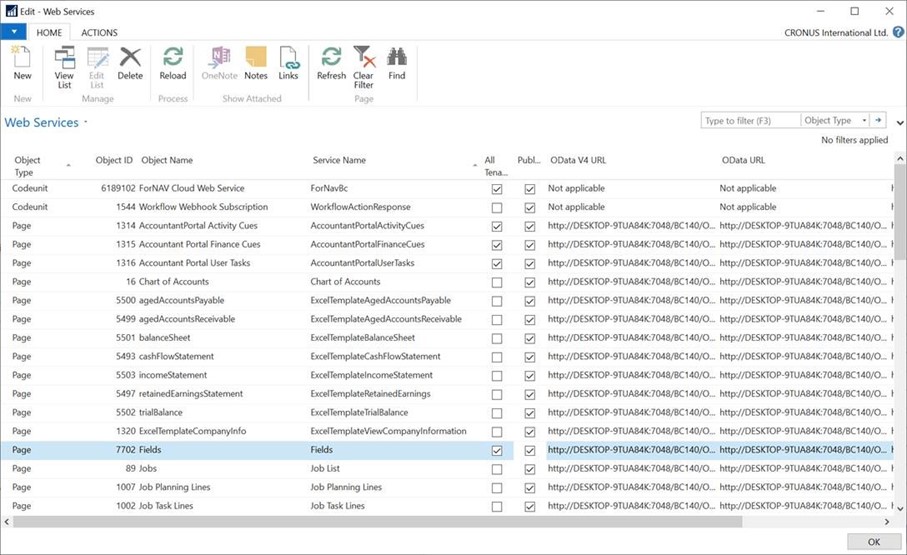Image resolution: width=907 pixels, height=555 pixels.
Task: Click the vertical scrollbar thumb
Action: [x=899, y=213]
